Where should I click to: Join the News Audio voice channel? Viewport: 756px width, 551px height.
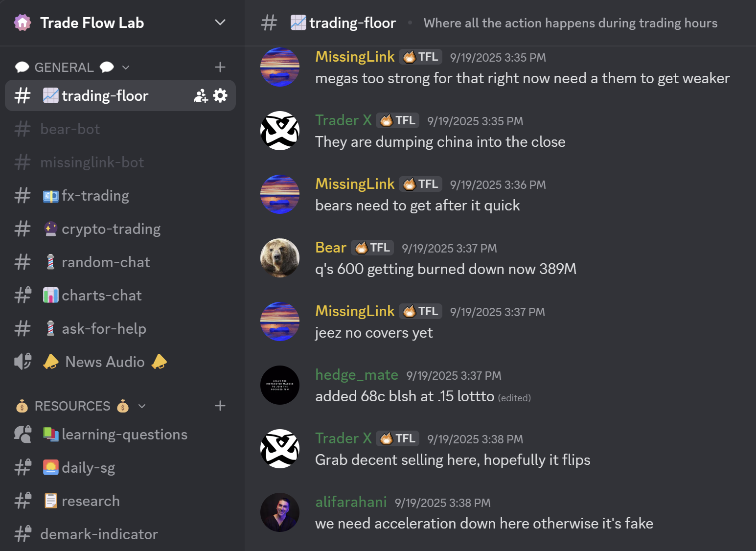tap(105, 362)
